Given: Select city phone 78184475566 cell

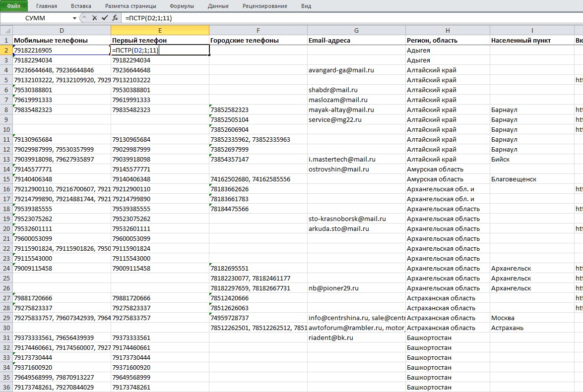Looking at the screenshot, I should click(258, 209).
